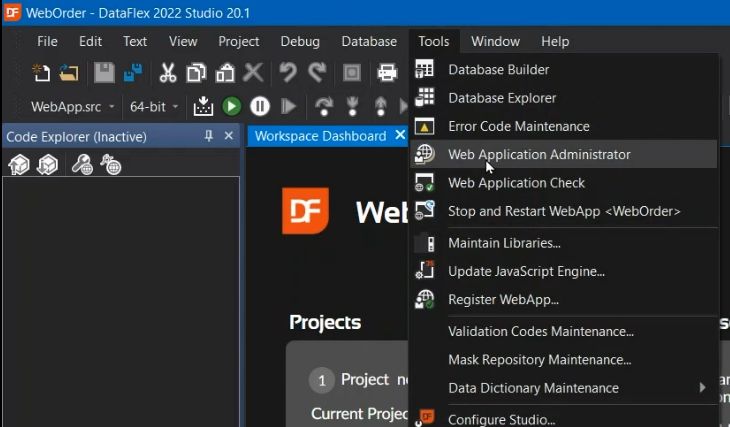Open Mask Repository Maintenance...
730x427 pixels.
coord(563,359)
